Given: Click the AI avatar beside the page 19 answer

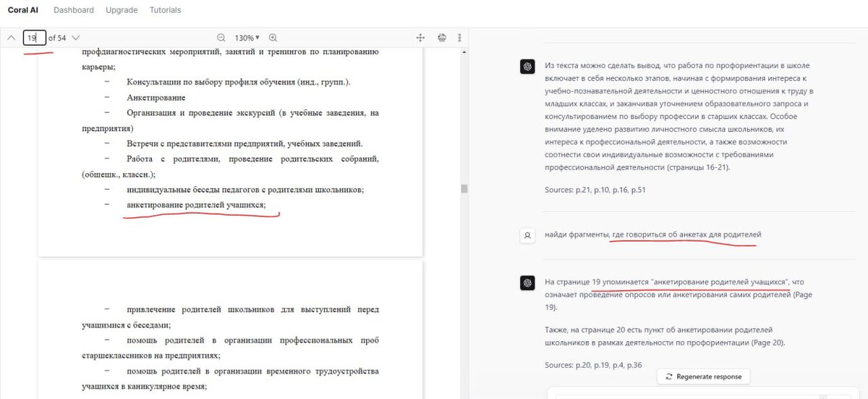Looking at the screenshot, I should 527,283.
